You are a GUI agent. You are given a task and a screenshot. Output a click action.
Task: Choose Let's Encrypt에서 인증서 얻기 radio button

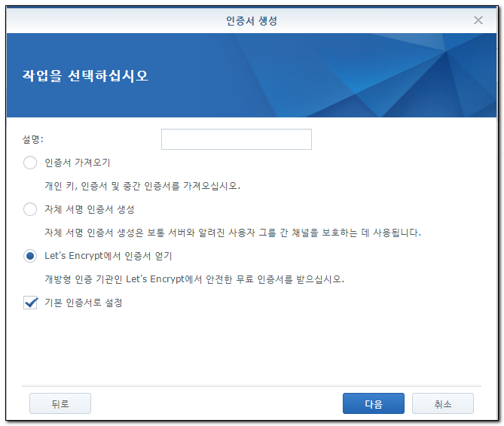click(x=30, y=256)
